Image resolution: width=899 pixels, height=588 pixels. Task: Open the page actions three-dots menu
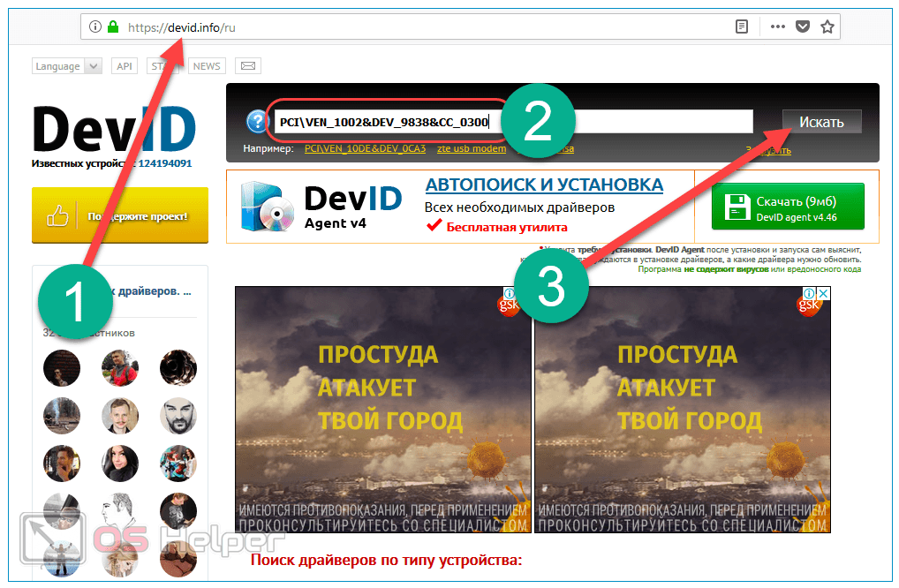click(x=777, y=26)
